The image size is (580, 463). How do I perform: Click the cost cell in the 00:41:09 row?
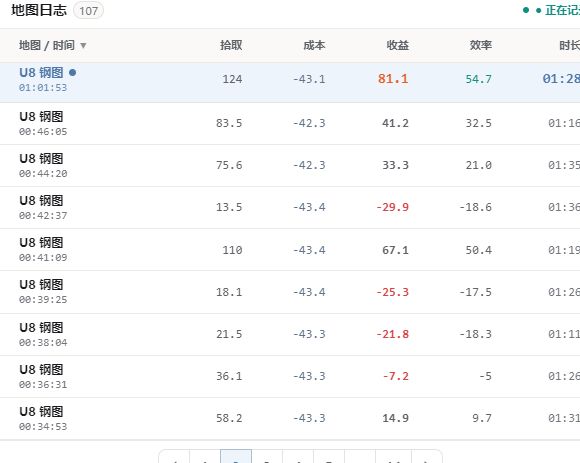click(309, 250)
